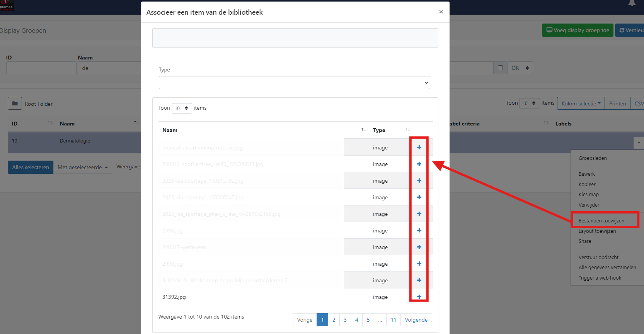Viewport: 644px width, 334px height.
Task: Click Voeg display groep toe button
Action: click(577, 30)
